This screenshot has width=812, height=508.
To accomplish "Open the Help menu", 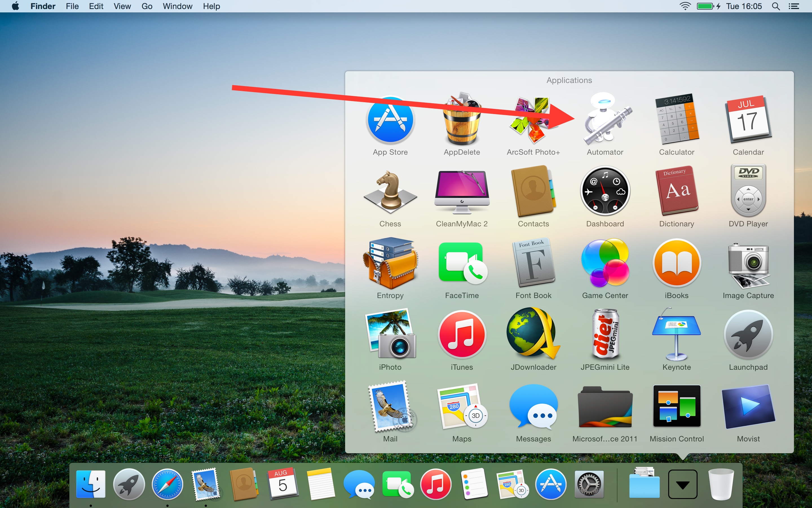I will 211,6.
